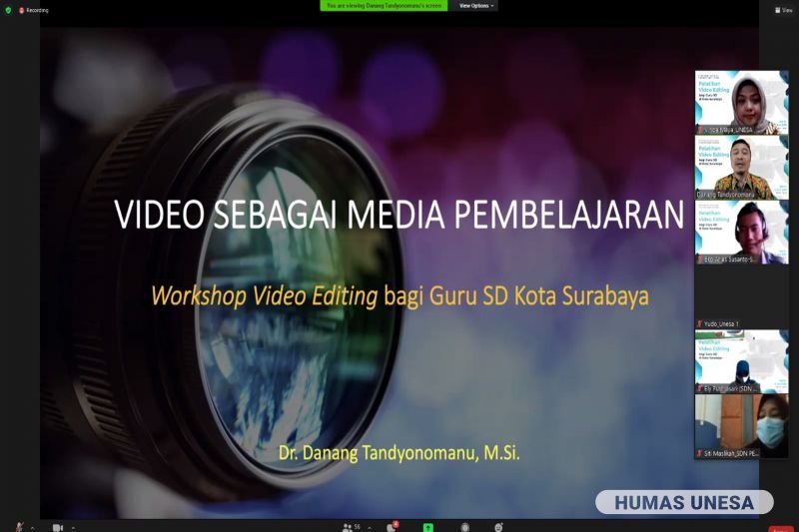This screenshot has width=799, height=532.
Task: Click the 'You are viewing' screen banner
Action: (384, 6)
